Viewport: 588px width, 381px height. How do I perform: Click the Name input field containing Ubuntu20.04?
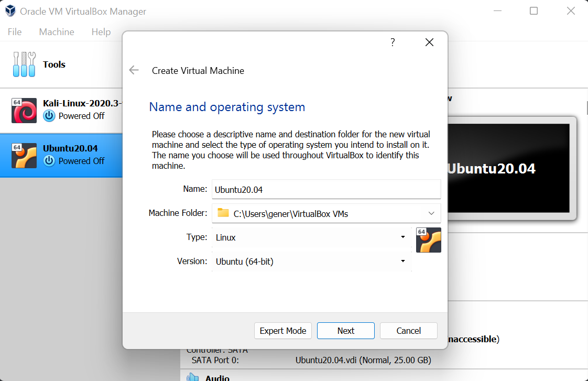[326, 189]
